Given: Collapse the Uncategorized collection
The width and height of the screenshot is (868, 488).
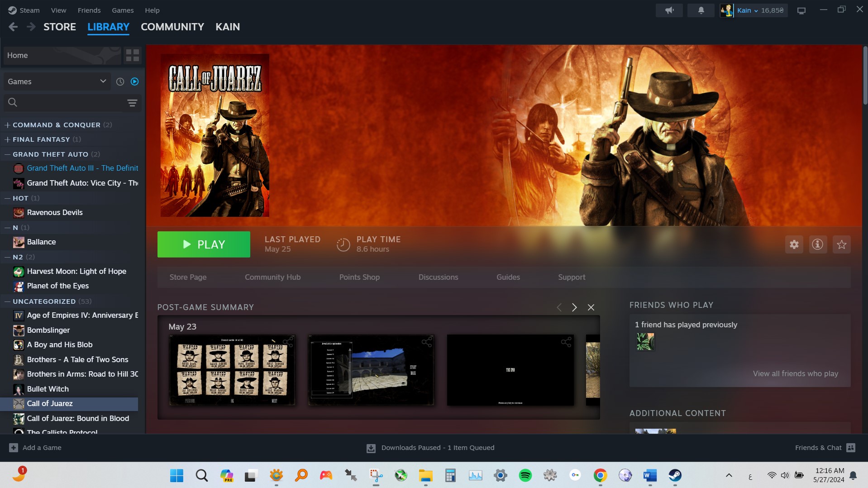Looking at the screenshot, I should (x=7, y=301).
